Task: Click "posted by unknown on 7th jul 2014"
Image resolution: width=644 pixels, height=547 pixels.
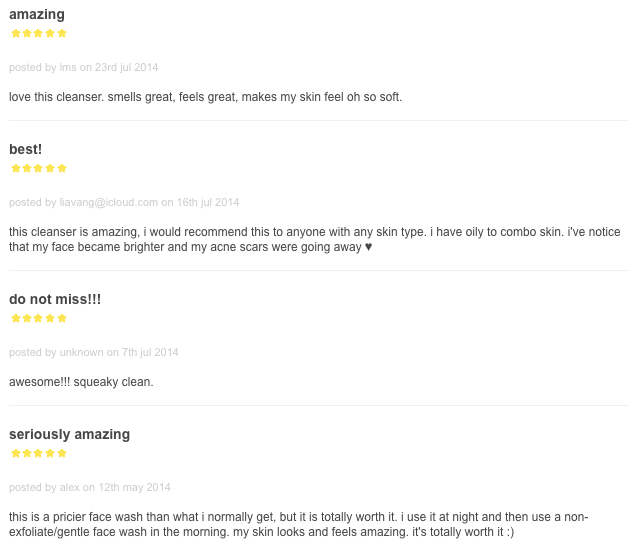Action: (x=94, y=352)
